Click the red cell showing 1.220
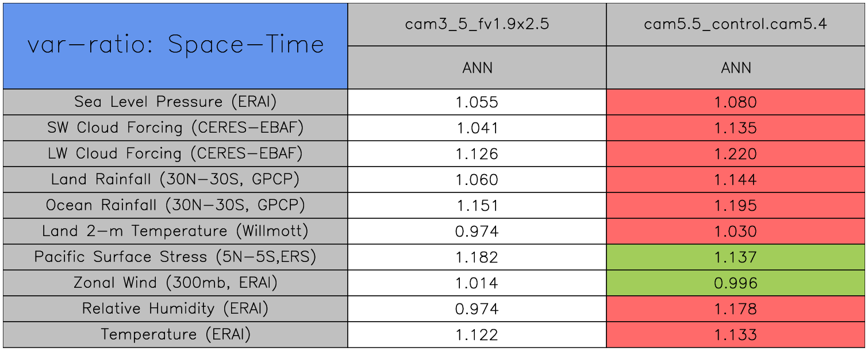This screenshot has width=868, height=351. pos(735,153)
